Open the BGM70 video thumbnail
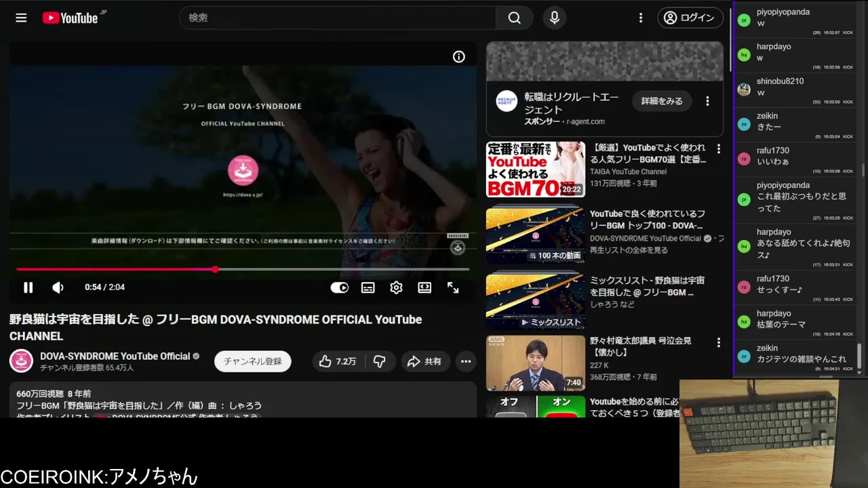This screenshot has width=868, height=488. (x=536, y=169)
